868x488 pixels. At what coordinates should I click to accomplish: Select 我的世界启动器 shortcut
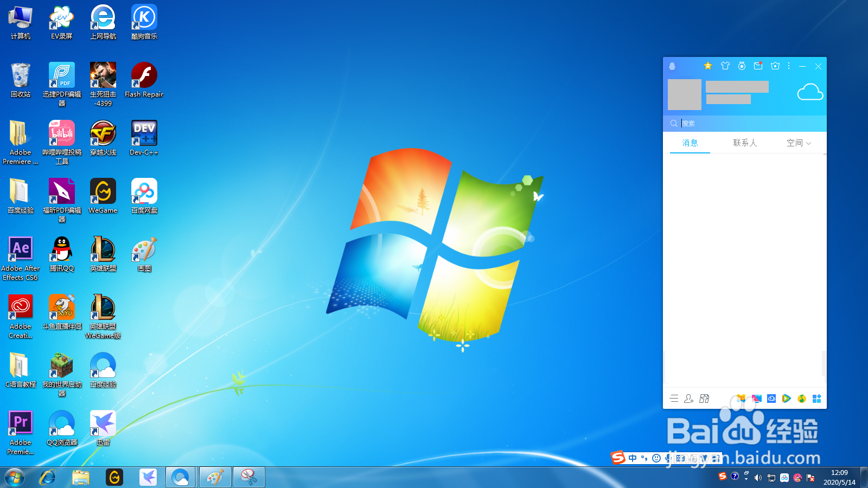[62, 375]
